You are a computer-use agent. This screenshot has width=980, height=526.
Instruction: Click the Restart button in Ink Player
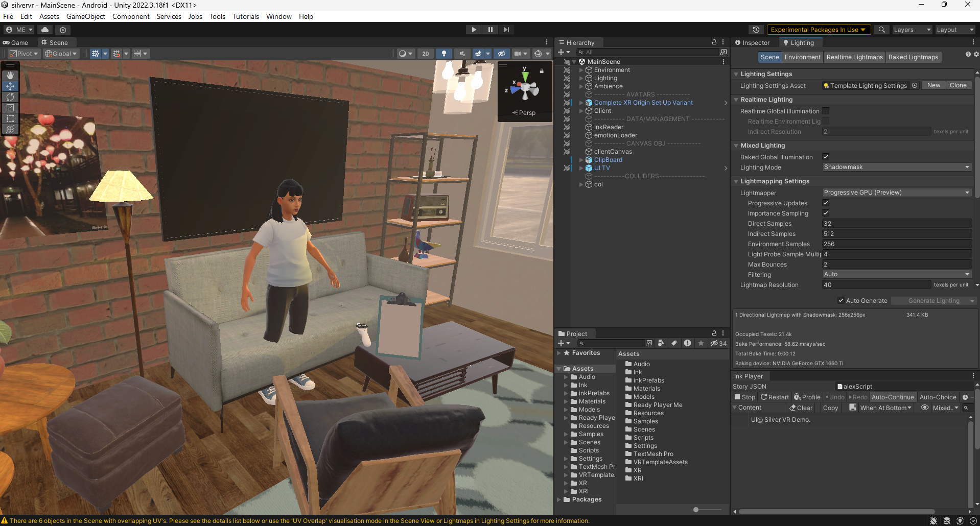pyautogui.click(x=775, y=397)
